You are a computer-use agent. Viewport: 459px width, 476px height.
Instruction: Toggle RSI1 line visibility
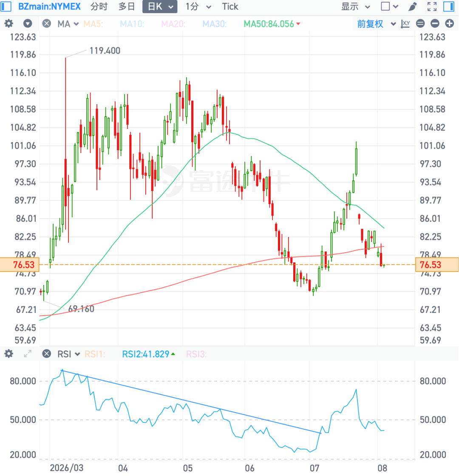pyautogui.click(x=95, y=354)
